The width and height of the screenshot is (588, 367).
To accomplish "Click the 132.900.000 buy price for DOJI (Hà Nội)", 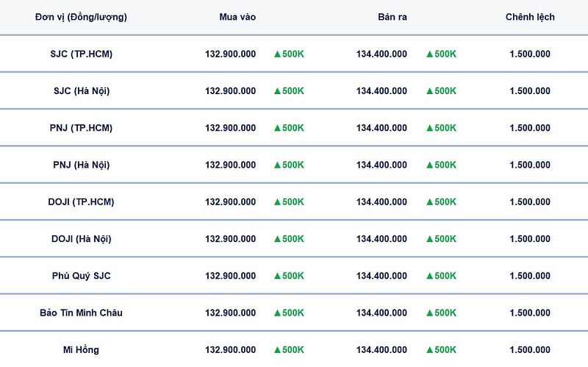I will [x=230, y=239].
